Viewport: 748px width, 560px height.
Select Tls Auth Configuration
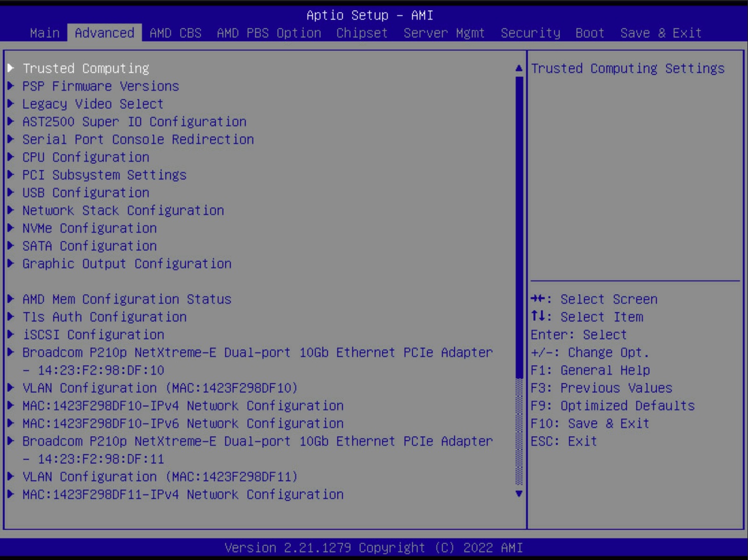click(x=105, y=317)
